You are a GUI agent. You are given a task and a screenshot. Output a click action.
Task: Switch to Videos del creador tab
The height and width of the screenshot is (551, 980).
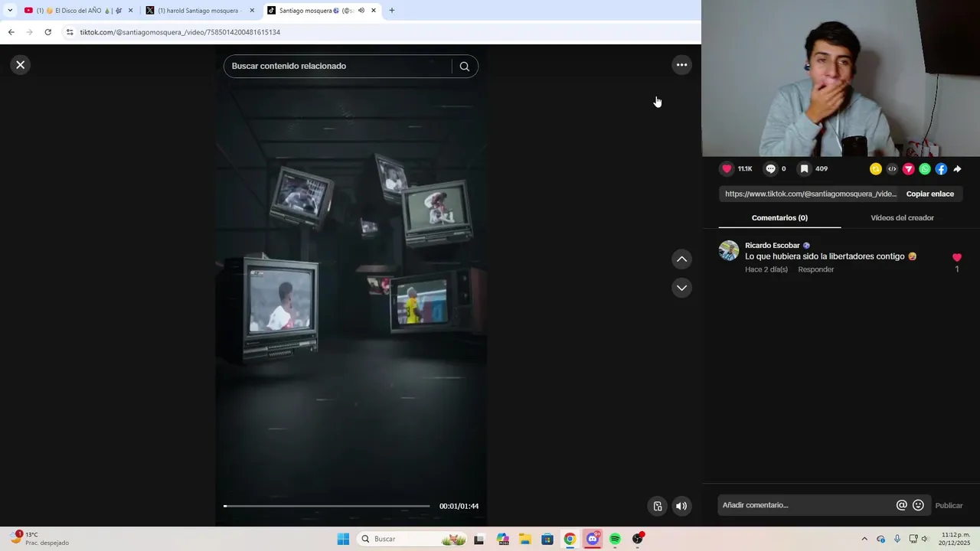coord(902,218)
